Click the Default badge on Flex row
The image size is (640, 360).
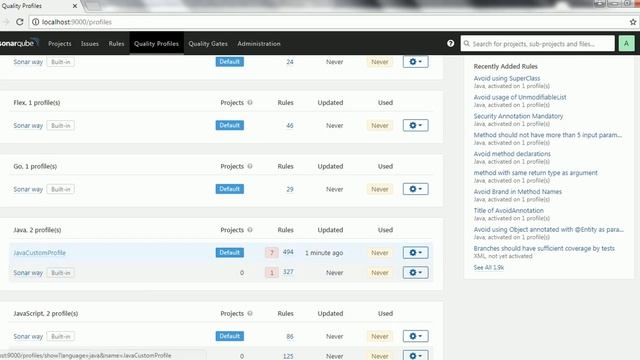(230, 125)
